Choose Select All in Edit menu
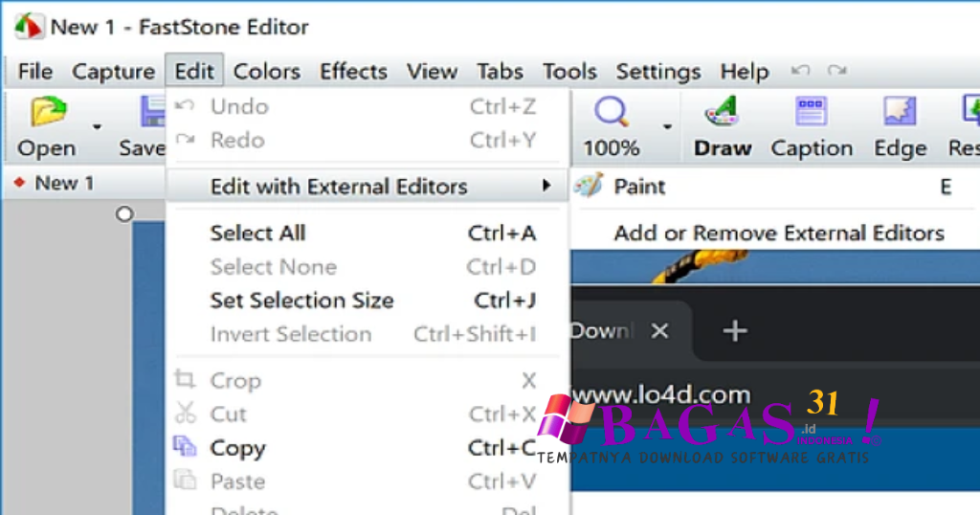The height and width of the screenshot is (515, 980). pyautogui.click(x=367, y=234)
